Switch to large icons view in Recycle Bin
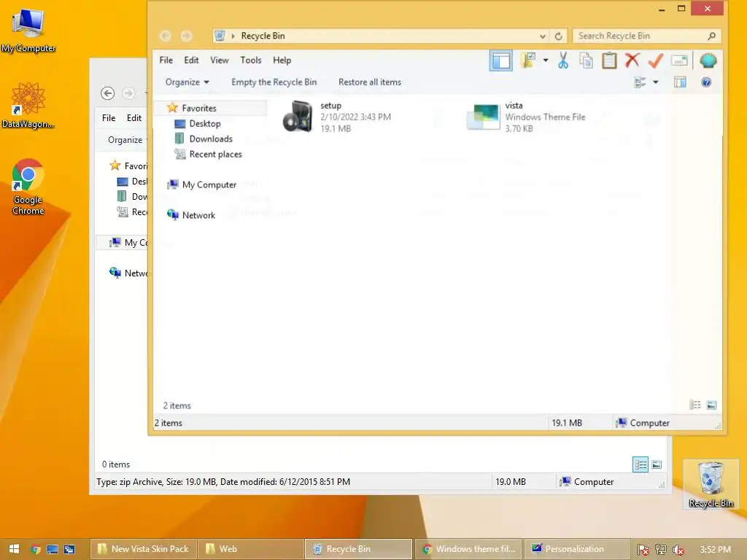This screenshot has width=747, height=560. click(x=711, y=405)
